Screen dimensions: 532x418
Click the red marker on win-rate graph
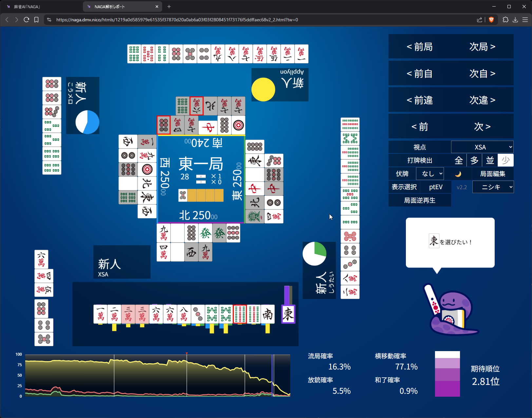point(187,353)
